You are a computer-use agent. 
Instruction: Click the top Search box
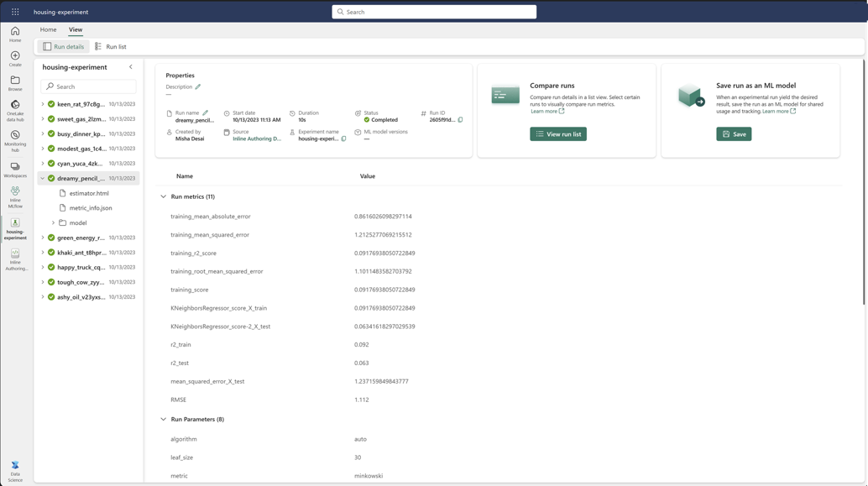tap(434, 12)
